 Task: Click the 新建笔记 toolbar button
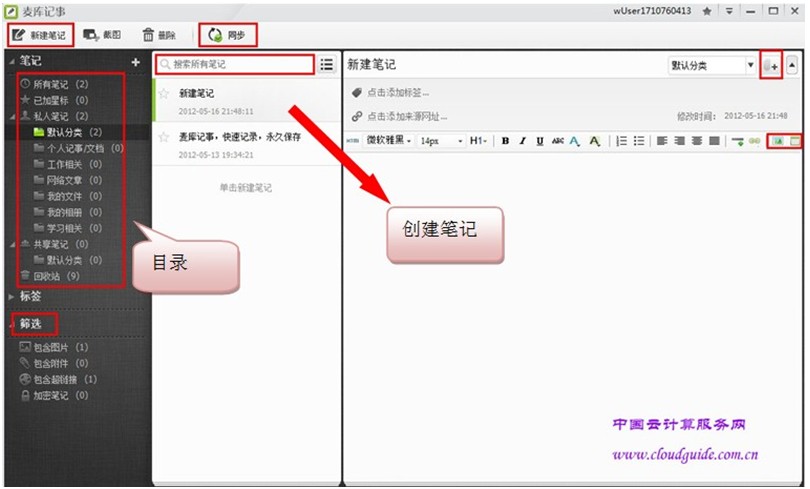click(39, 35)
